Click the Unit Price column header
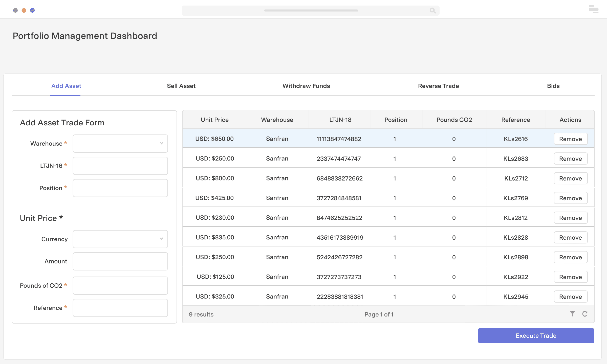 tap(214, 120)
